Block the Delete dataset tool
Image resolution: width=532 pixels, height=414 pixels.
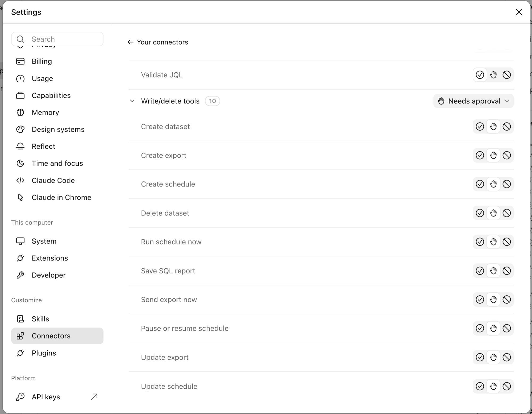[507, 213]
